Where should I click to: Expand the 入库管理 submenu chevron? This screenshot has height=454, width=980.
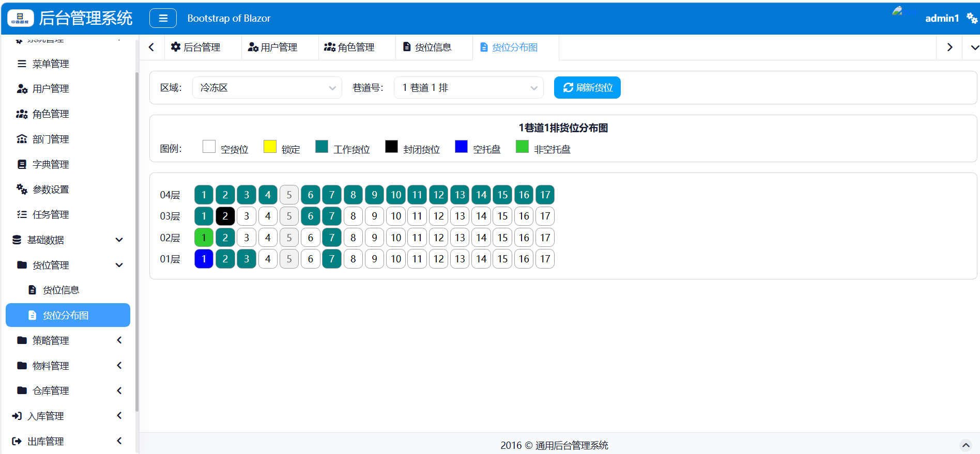tap(119, 416)
